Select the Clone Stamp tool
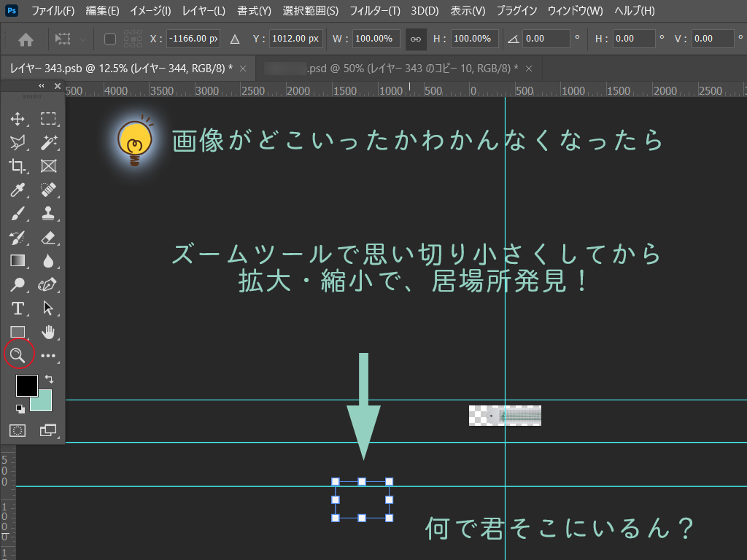The image size is (747, 560). (x=49, y=214)
